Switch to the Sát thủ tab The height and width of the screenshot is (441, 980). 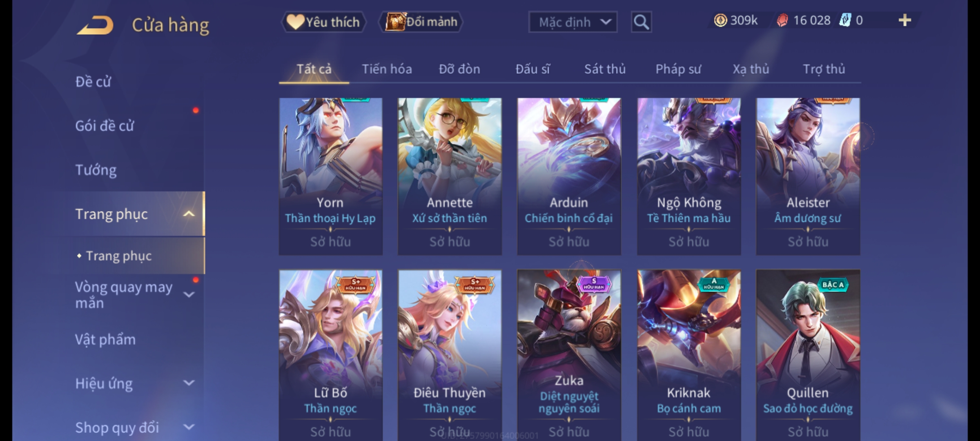pos(605,69)
